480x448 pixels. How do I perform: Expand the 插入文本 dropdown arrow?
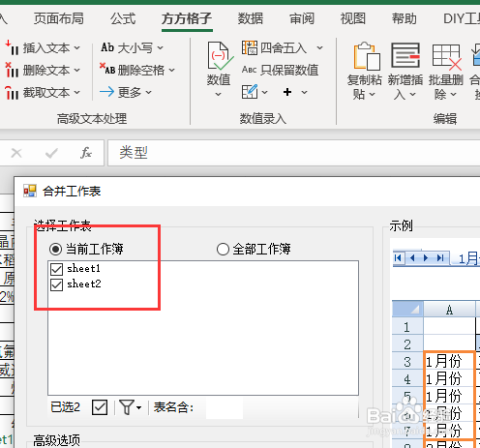click(76, 48)
